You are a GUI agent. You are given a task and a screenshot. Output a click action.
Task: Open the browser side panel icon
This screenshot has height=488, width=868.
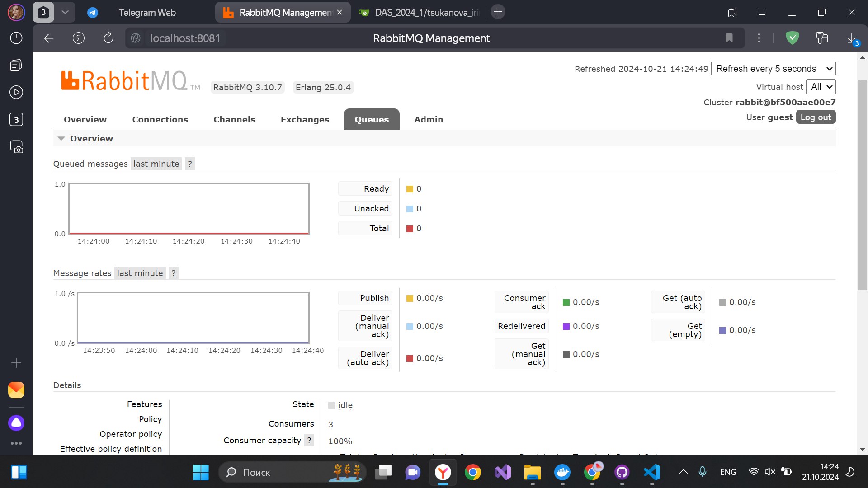[x=732, y=12]
